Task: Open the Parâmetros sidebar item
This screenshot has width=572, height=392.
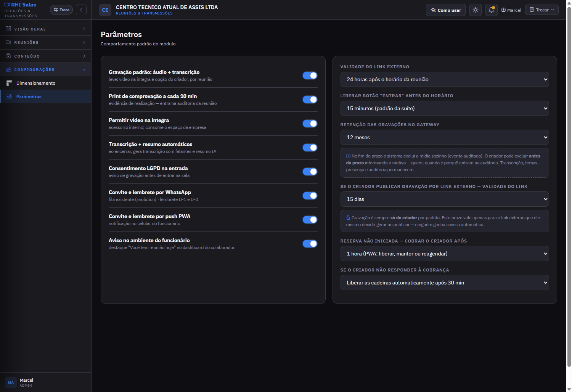Action: [46, 96]
